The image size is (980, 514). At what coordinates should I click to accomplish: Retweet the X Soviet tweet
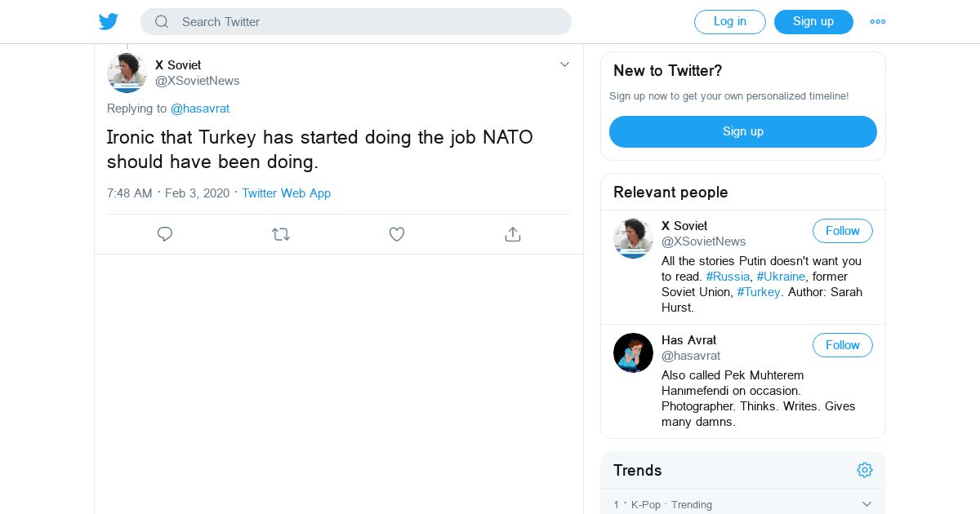click(281, 234)
